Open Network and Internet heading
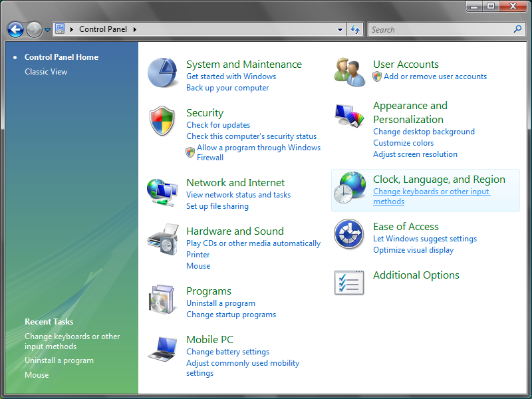Screen dimensions: 532x399 [235, 182]
